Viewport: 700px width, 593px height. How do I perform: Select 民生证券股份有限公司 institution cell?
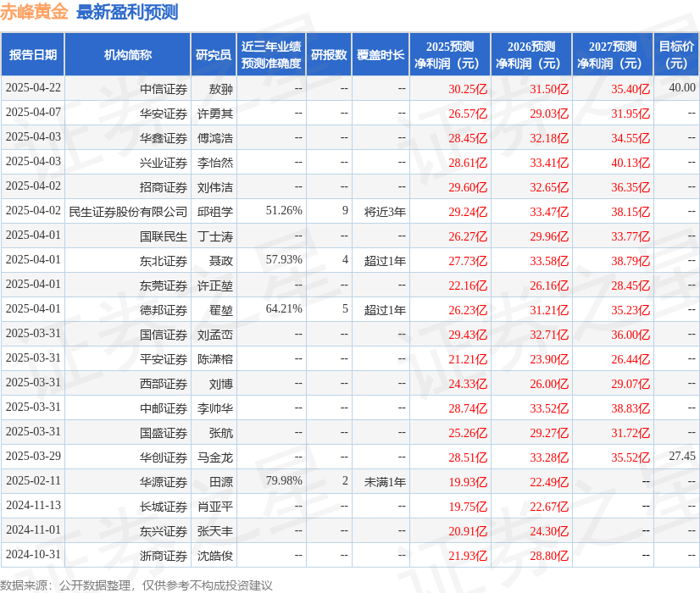(x=128, y=212)
